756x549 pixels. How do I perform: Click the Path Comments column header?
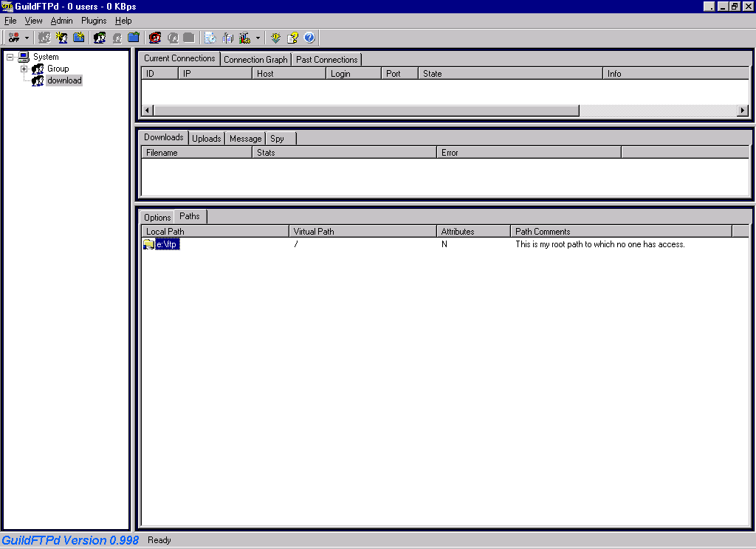[621, 232]
